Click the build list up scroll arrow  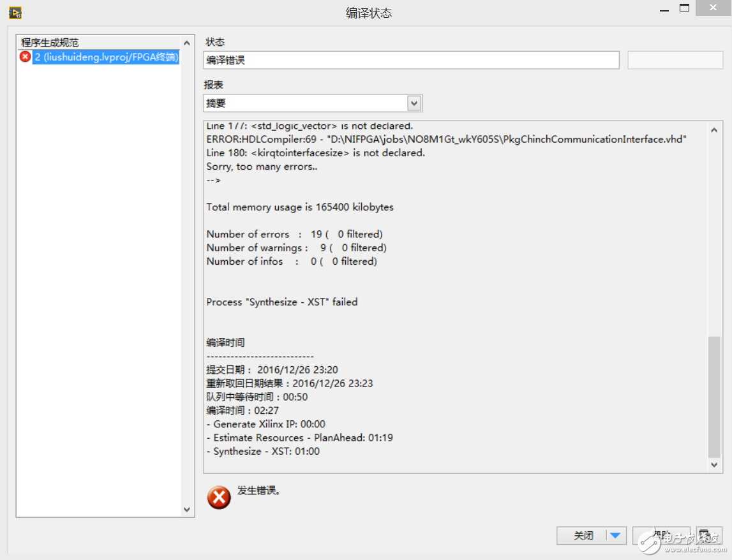(187, 43)
